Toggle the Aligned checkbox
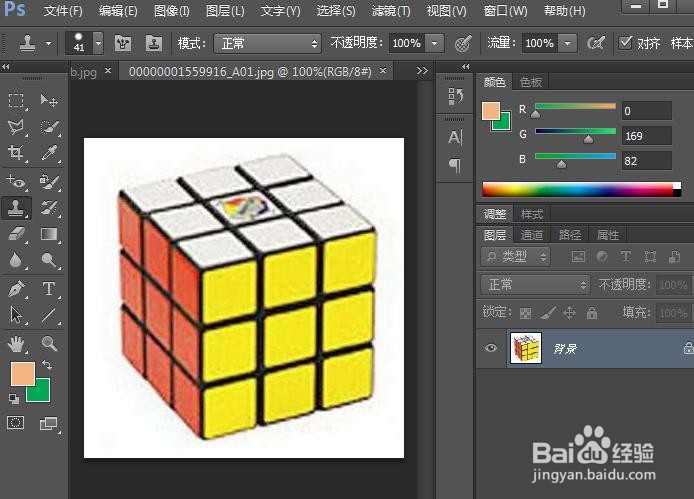This screenshot has height=499, width=694. coord(625,43)
